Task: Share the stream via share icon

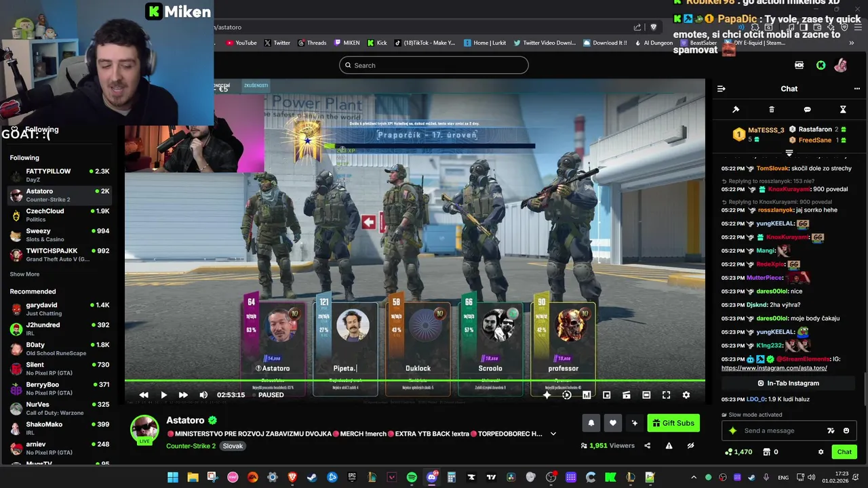Action: 647,446
